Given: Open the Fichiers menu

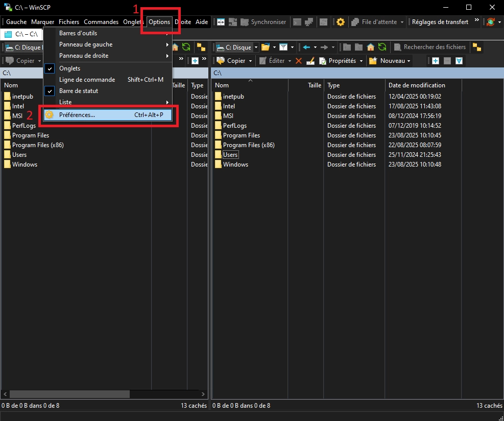Looking at the screenshot, I should point(69,22).
